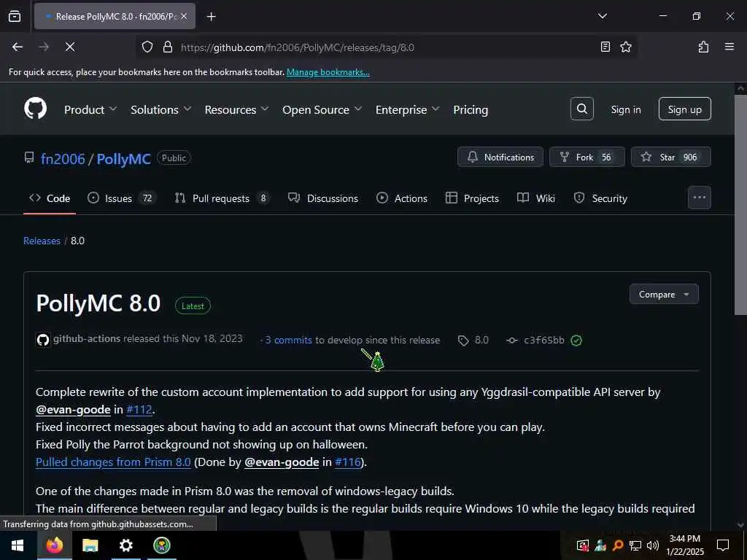The height and width of the screenshot is (560, 747).
Task: Expand the Solutions navigation dropdown
Action: [161, 109]
